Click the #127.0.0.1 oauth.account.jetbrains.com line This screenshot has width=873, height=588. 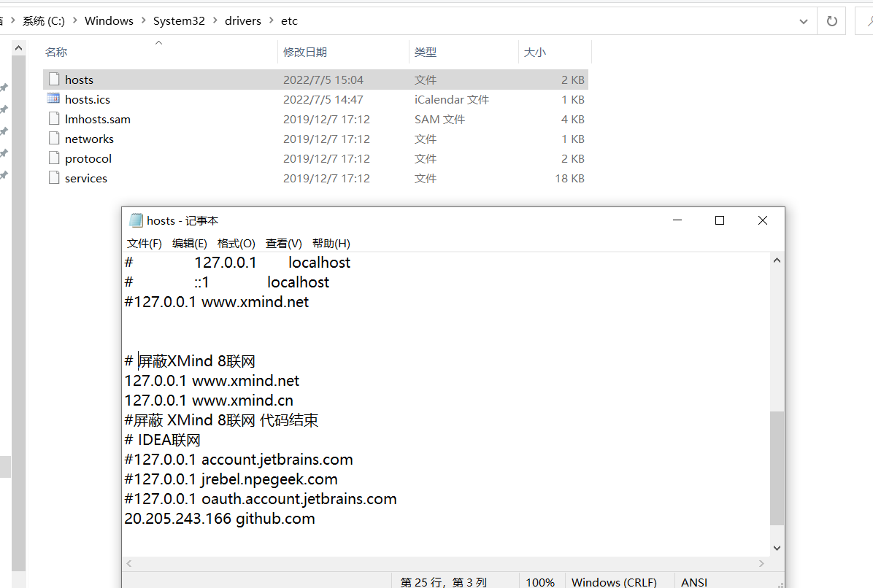pyautogui.click(x=261, y=499)
